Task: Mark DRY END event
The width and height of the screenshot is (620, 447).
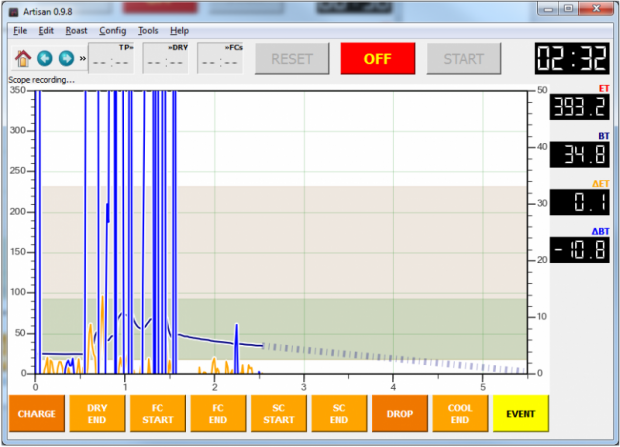Action: point(97,414)
